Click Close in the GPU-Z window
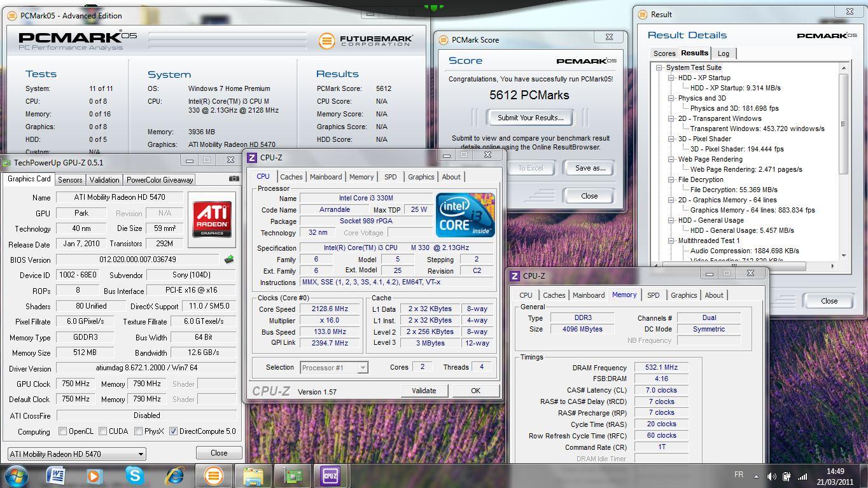 [219, 453]
